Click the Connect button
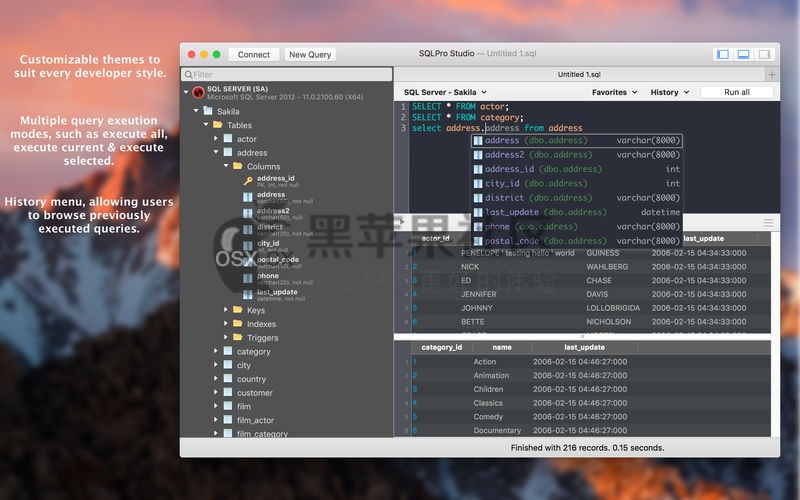The image size is (800, 500). point(254,55)
